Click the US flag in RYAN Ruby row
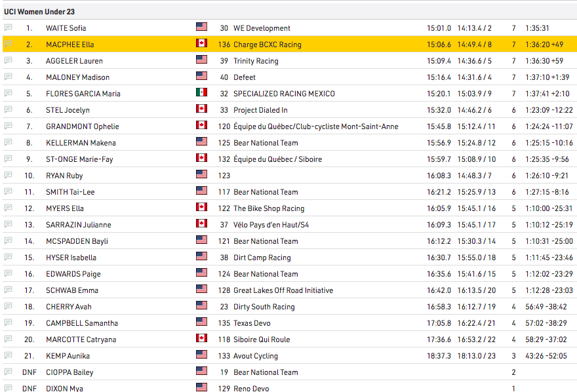 (x=201, y=174)
